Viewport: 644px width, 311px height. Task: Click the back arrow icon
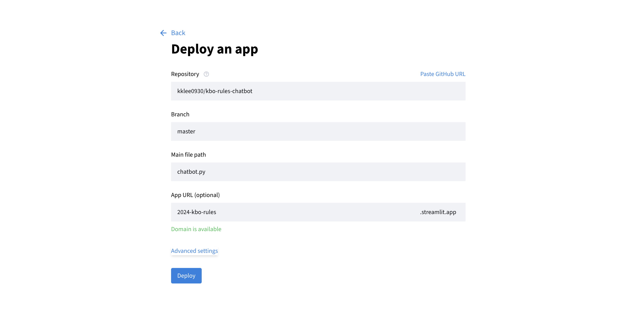163,33
